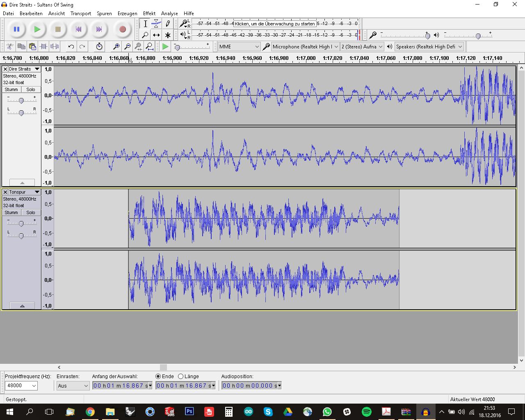Mute the Dire Straits track with Stumm
The width and height of the screenshot is (525, 420).
(x=11, y=89)
